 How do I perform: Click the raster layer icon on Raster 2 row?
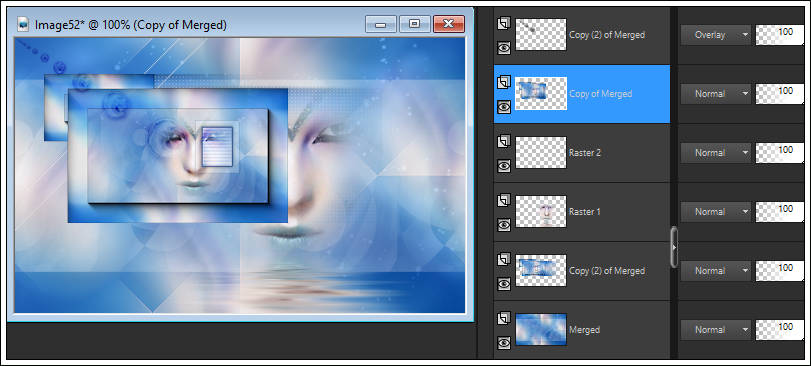coord(504,141)
